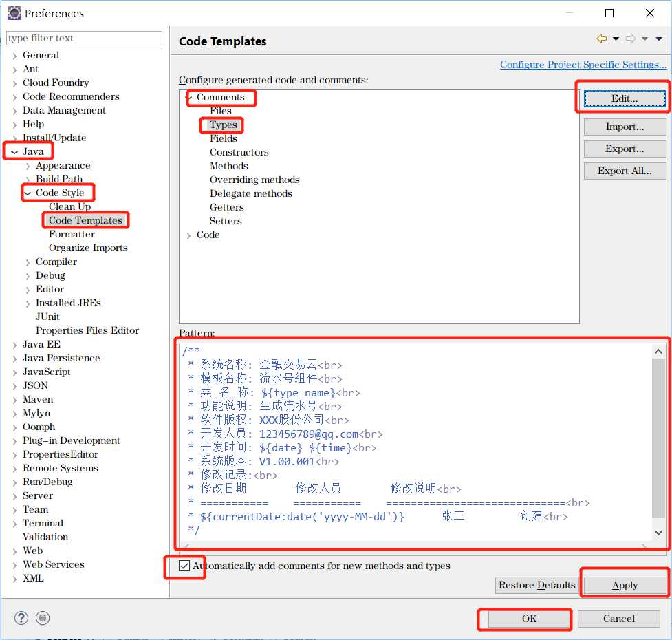The width and height of the screenshot is (672, 640).
Task: Confirm with the OK button
Action: 529,619
